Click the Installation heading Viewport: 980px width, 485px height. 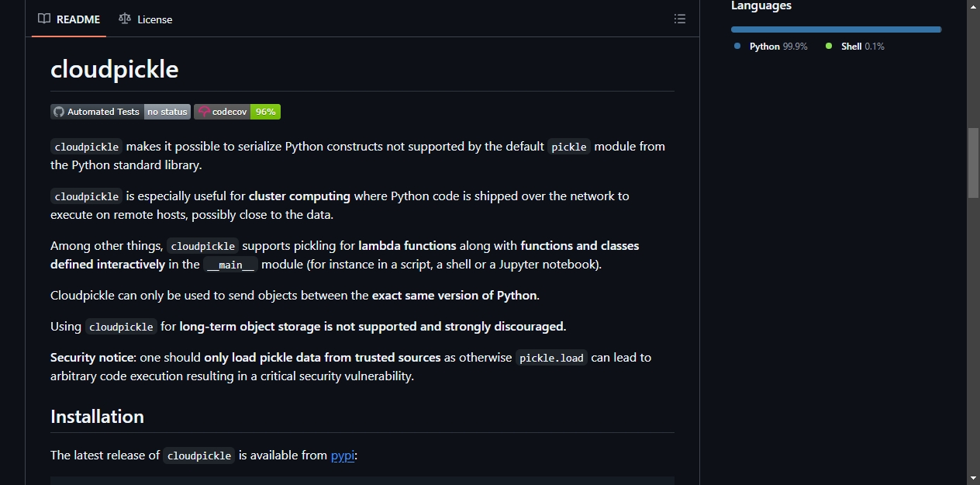[x=97, y=417]
